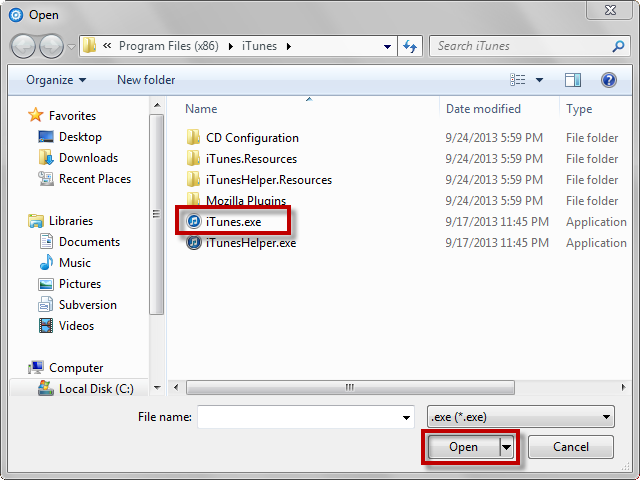Select the iTunesHelper.exe application file
The height and width of the screenshot is (480, 640).
pyautogui.click(x=250, y=242)
